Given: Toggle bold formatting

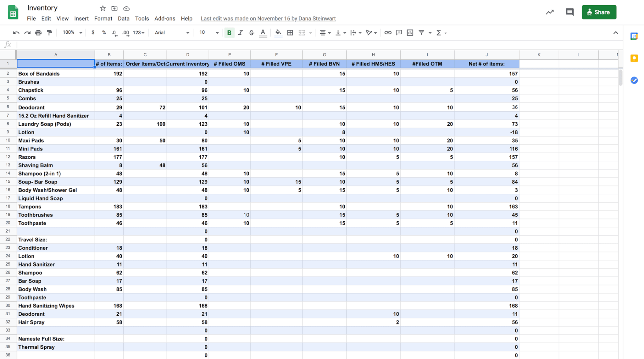Looking at the screenshot, I should [229, 33].
